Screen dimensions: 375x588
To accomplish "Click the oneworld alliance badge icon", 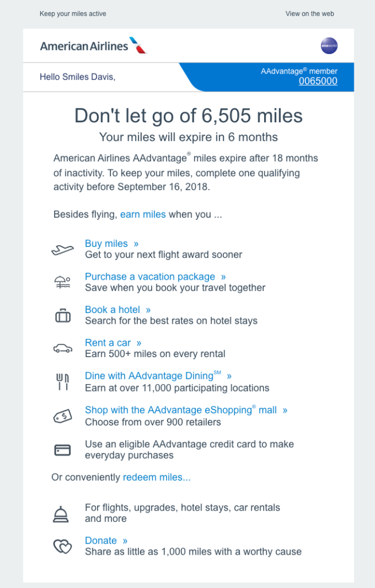I will (x=329, y=46).
